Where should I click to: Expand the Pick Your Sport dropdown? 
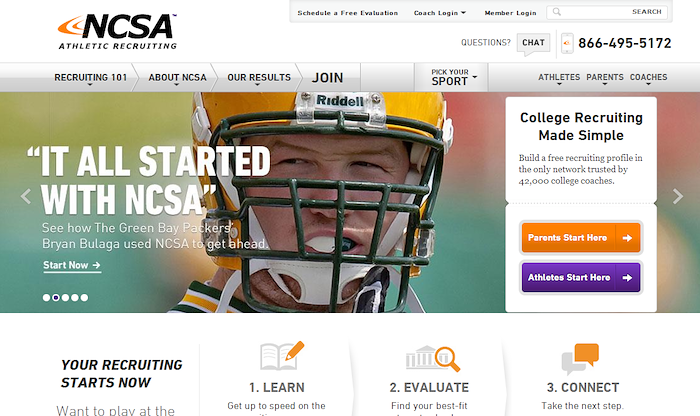[451, 78]
